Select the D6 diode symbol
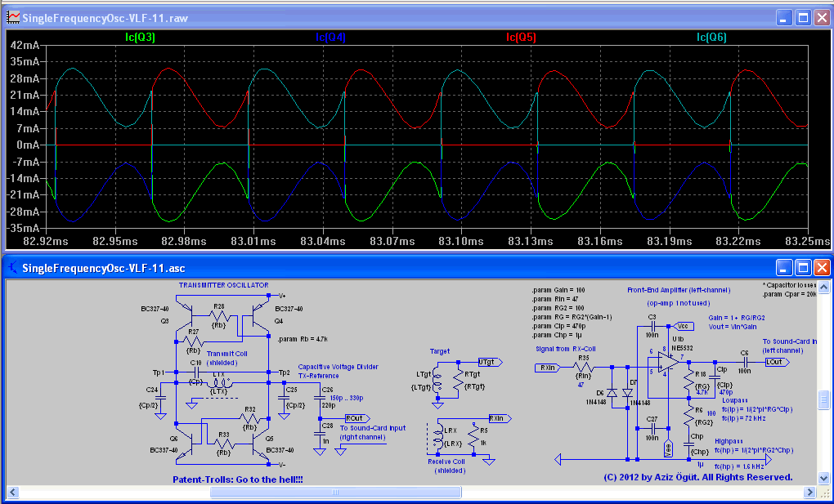834x504 pixels. click(x=612, y=393)
